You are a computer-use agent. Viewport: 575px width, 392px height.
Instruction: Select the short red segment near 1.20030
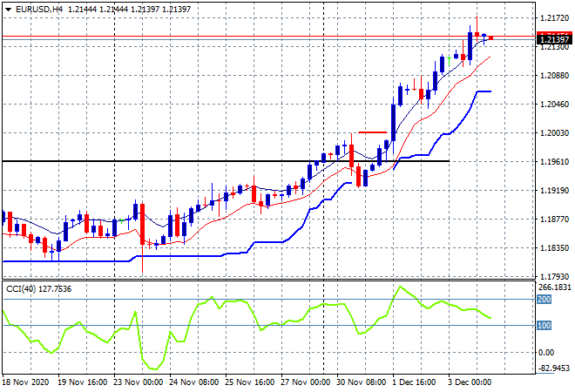click(373, 132)
